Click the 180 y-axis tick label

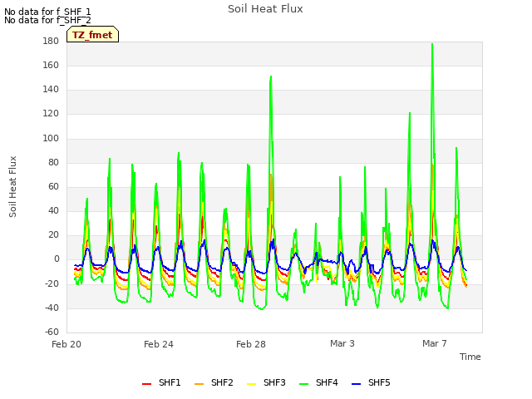51,42
